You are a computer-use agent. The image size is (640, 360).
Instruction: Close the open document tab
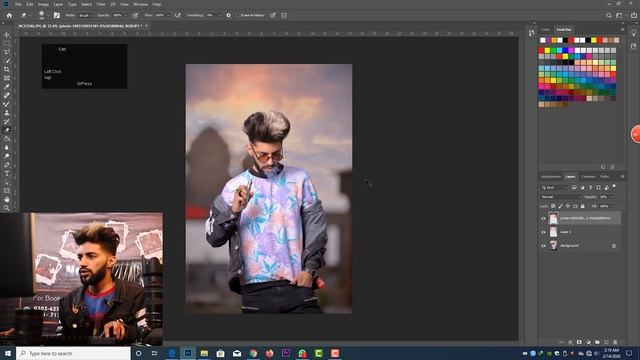(x=146, y=26)
